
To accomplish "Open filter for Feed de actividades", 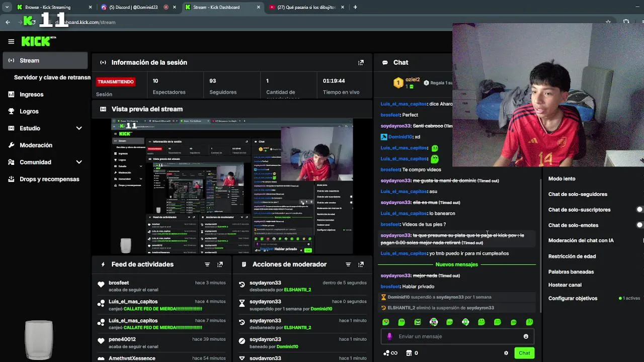I will (207, 264).
